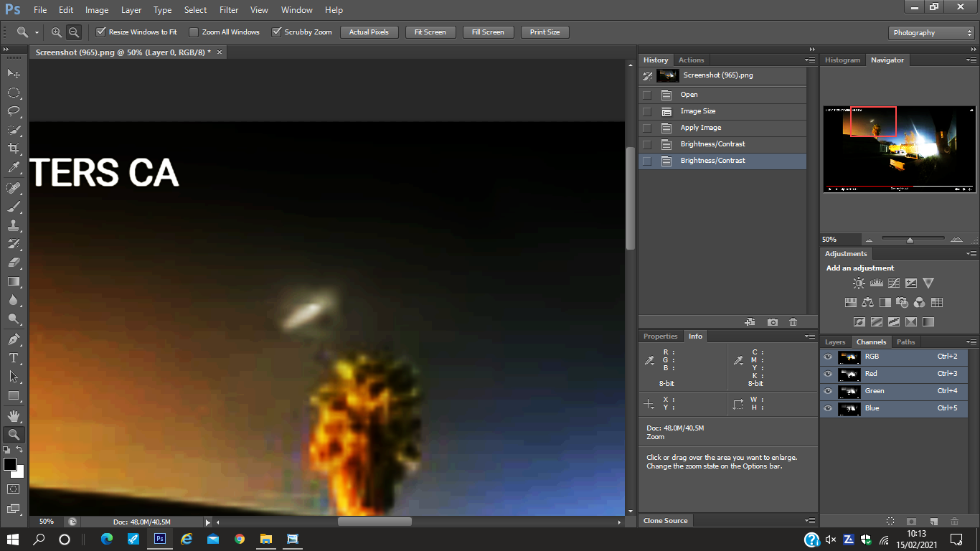The height and width of the screenshot is (551, 980).
Task: Hide the Red channel visibility eye
Action: click(828, 374)
